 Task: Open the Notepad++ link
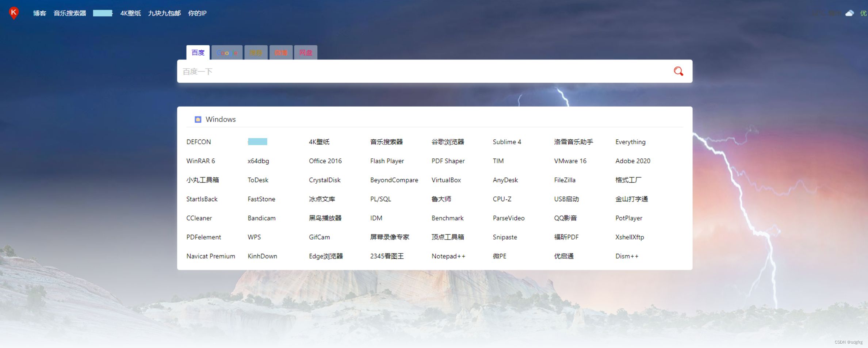[x=448, y=256]
